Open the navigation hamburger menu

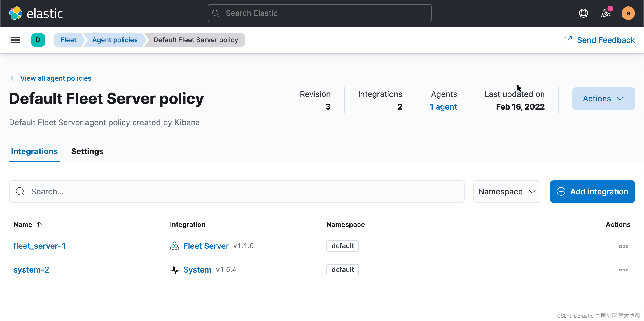15,40
